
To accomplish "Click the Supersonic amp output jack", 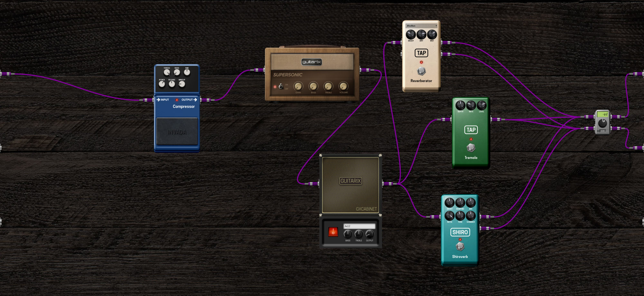I will (x=367, y=70).
